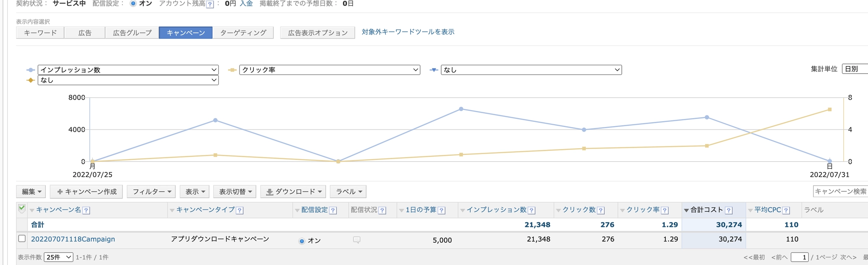Screen dimensions: 868x265
Task: Click help icon next to 平均CPC
Action: point(786,210)
